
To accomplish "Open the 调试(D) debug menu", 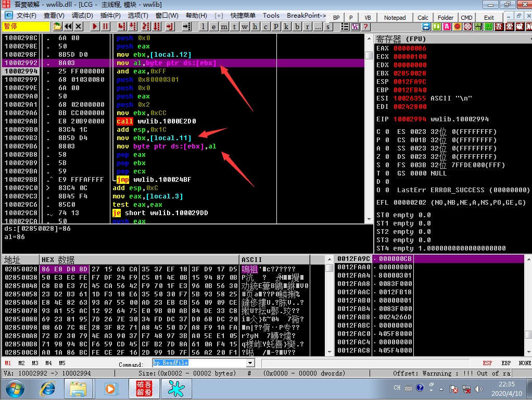I will pyautogui.click(x=82, y=16).
